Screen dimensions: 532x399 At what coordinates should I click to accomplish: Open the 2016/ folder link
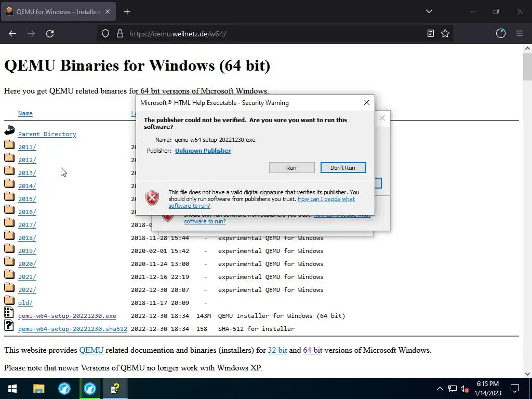click(27, 212)
